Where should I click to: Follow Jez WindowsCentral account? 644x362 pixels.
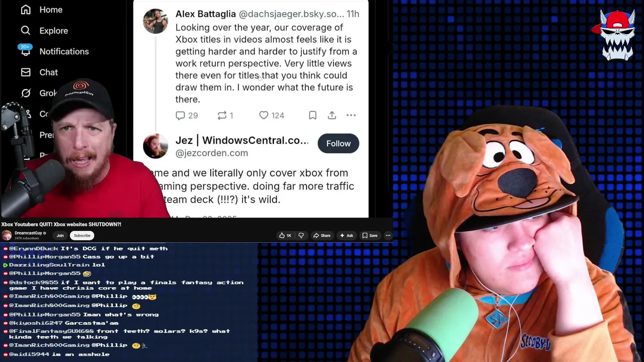(338, 144)
